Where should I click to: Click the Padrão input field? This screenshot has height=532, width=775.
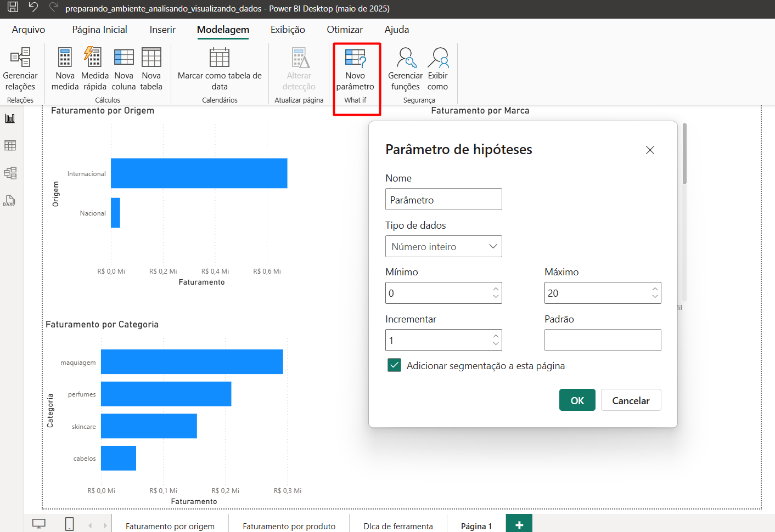click(x=603, y=340)
